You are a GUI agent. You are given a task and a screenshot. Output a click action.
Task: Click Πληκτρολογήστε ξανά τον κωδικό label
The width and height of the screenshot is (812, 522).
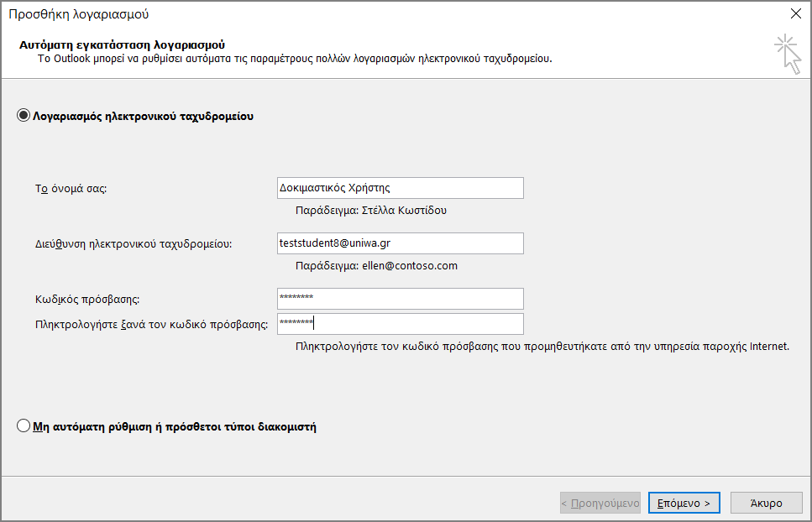(x=152, y=325)
